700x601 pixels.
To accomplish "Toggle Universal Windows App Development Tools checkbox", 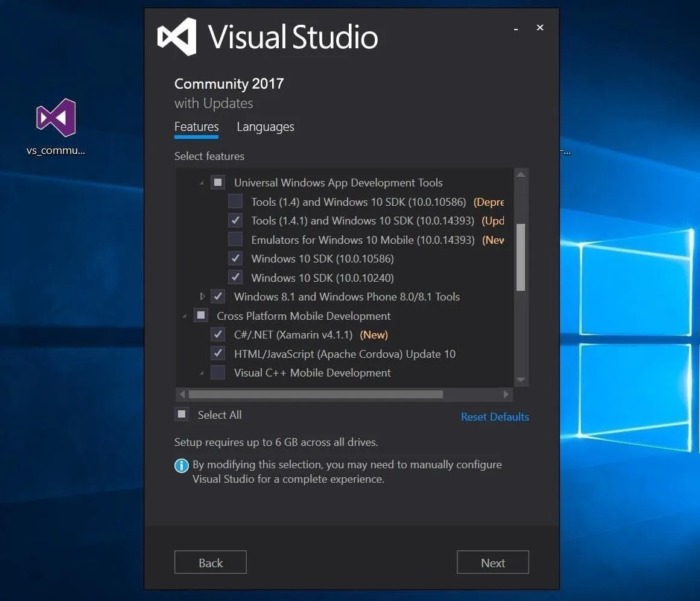I will point(218,182).
